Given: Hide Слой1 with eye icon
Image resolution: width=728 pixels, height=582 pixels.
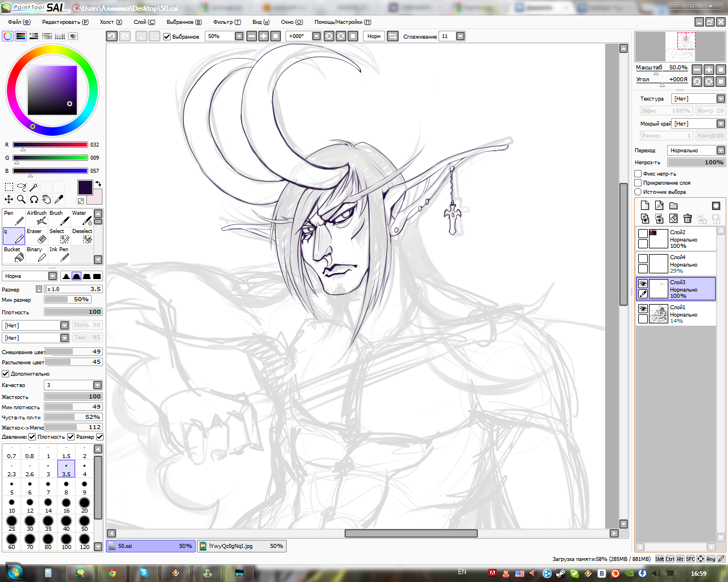Looking at the screenshot, I should [643, 309].
